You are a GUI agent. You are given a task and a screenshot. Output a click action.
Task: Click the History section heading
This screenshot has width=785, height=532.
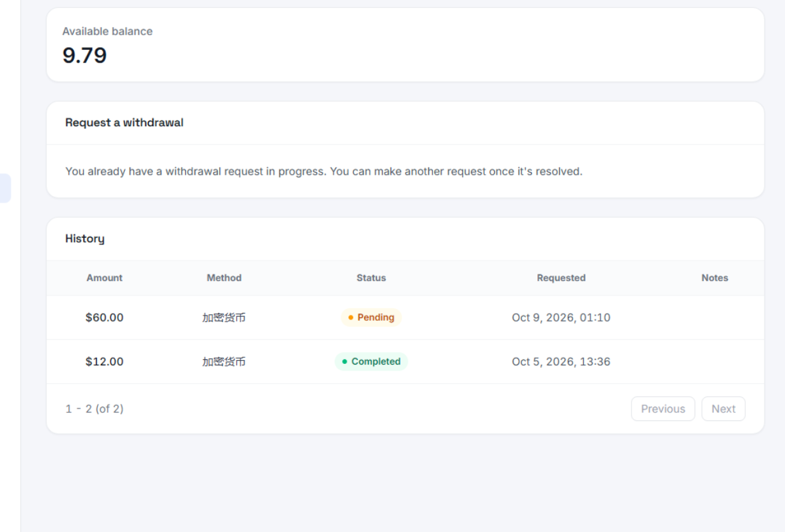[x=84, y=238]
